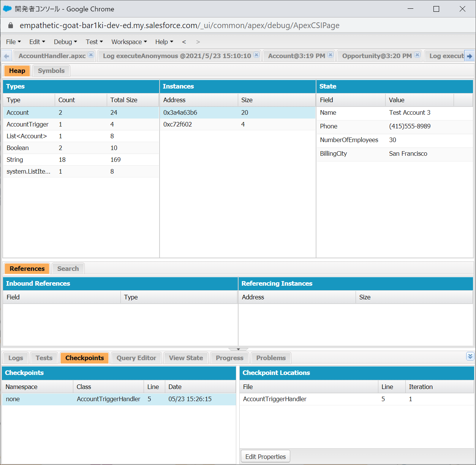Open the Tests tab
The width and height of the screenshot is (476, 465).
point(44,358)
